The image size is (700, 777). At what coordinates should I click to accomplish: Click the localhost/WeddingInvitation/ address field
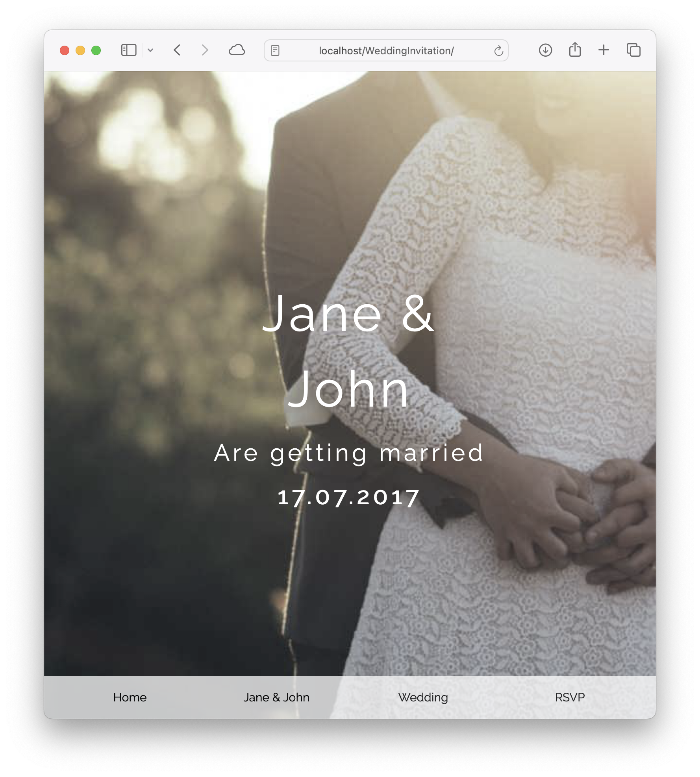[386, 51]
